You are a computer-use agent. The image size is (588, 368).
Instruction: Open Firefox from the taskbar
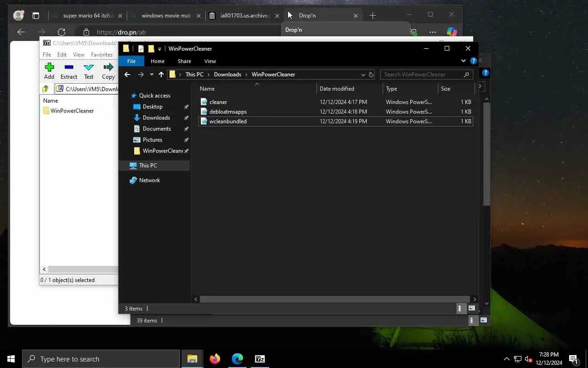coord(215,359)
